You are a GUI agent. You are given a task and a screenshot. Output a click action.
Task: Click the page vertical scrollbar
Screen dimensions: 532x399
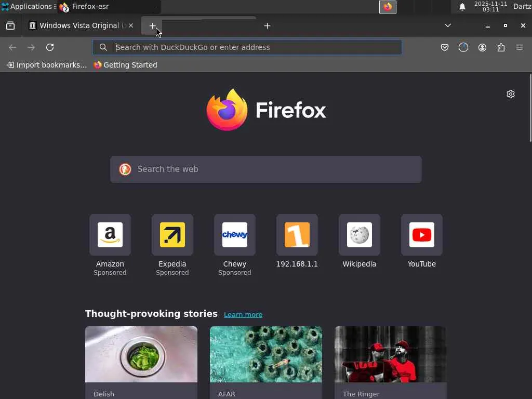click(530, 108)
